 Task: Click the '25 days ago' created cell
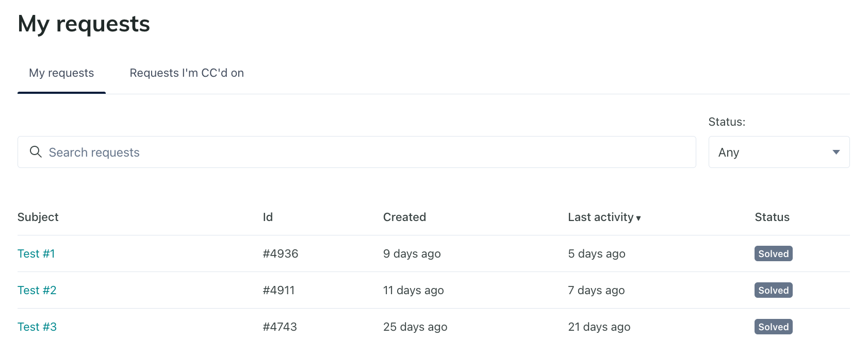tap(415, 327)
